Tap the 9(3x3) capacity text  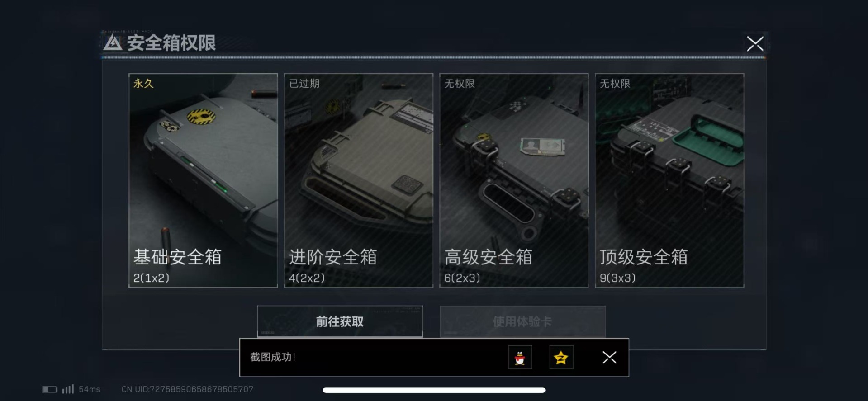617,278
